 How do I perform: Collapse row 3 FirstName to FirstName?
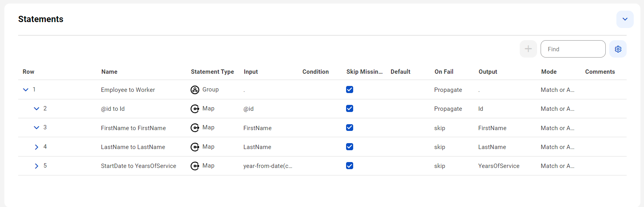click(x=36, y=128)
